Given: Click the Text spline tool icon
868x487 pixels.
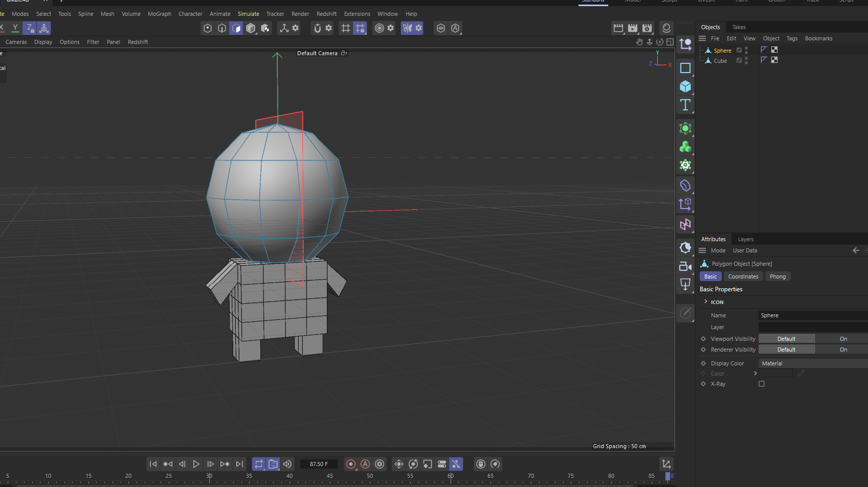Looking at the screenshot, I should [x=685, y=105].
